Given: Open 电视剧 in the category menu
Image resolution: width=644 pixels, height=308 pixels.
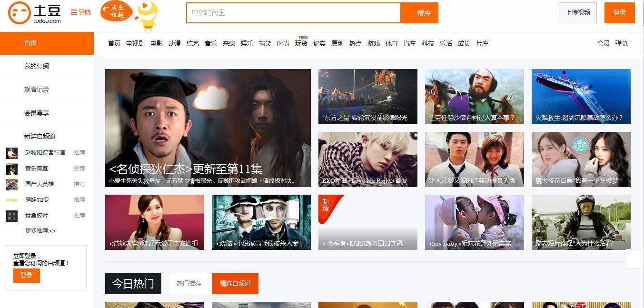Looking at the screenshot, I should click(135, 43).
